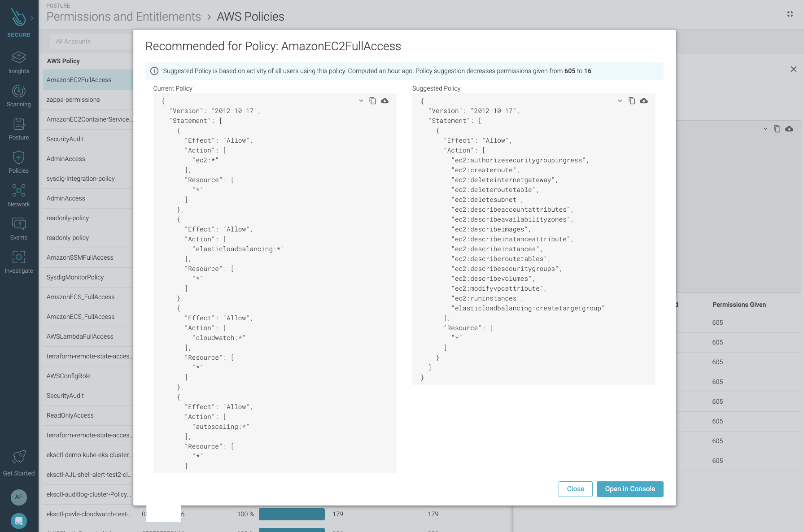Click the 100% usage progress bar
804x532 pixels.
point(292,514)
